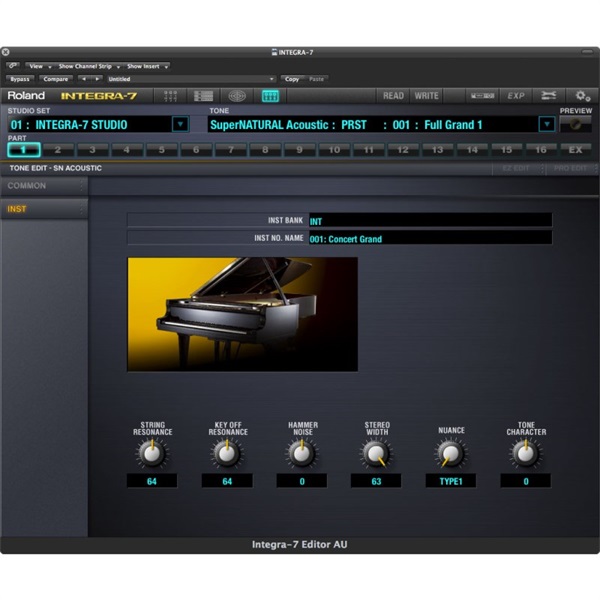Go to previous preset arrow

coord(84,79)
